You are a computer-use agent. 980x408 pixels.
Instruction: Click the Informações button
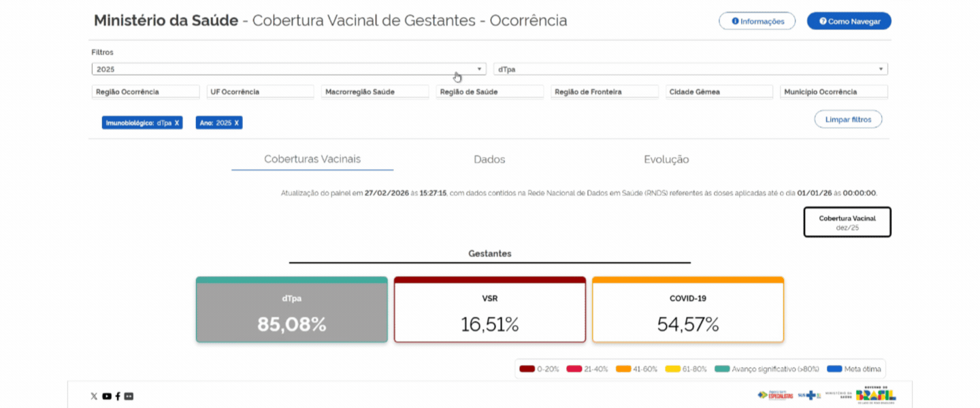point(757,21)
